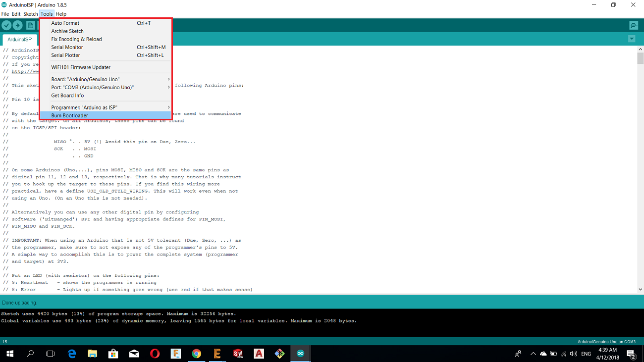Screen dimensions: 644x362
Task: Open Serial Monitor magnifier icon at toolbar right
Action: click(633, 25)
